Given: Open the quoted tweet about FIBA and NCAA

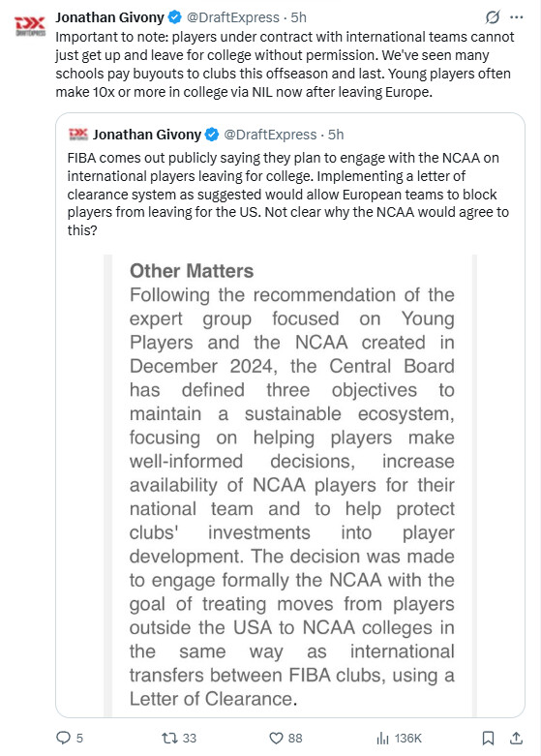Looking at the screenshot, I should click(290, 195).
